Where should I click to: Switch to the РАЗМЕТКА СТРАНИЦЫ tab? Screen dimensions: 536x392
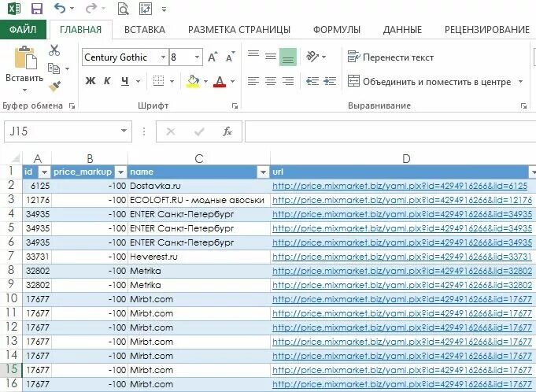click(239, 30)
